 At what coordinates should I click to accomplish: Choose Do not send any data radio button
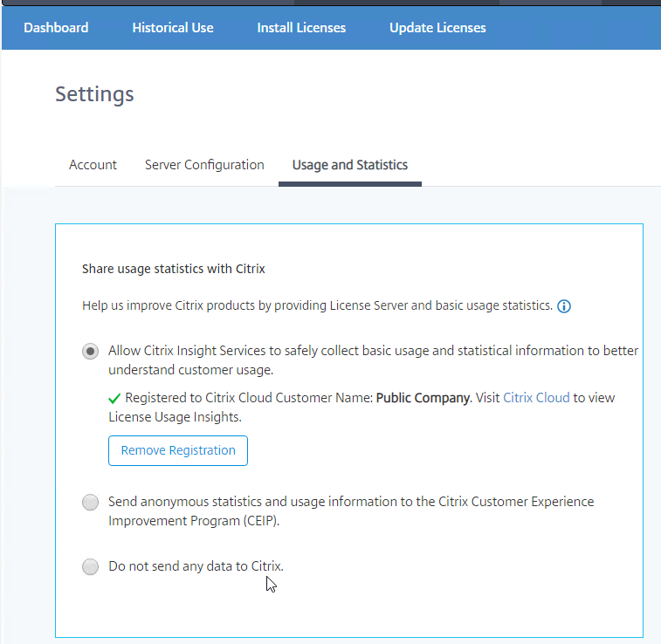tap(90, 566)
